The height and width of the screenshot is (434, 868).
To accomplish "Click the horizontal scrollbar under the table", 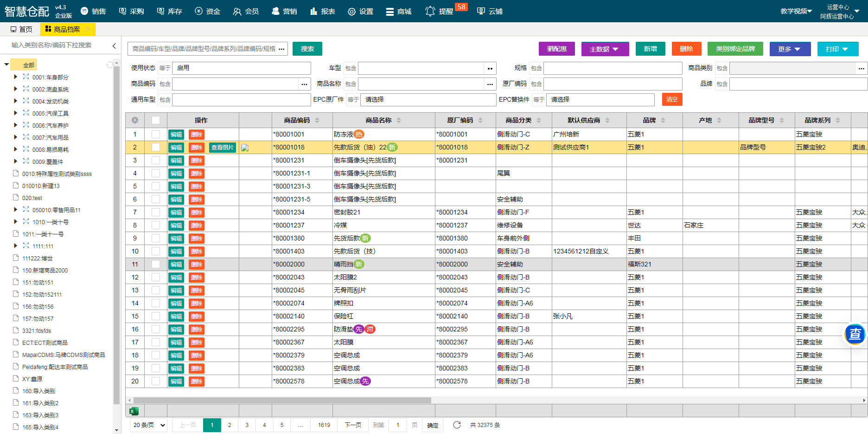I will [282, 400].
